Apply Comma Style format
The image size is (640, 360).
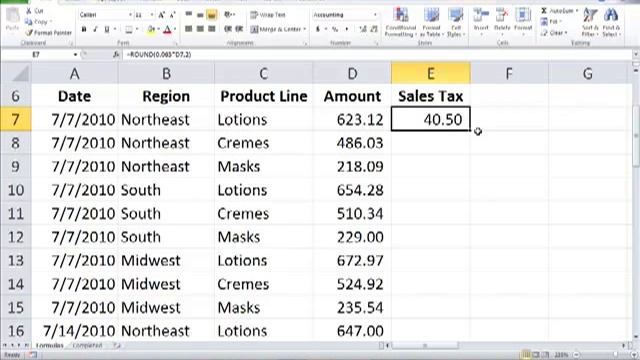point(347,29)
